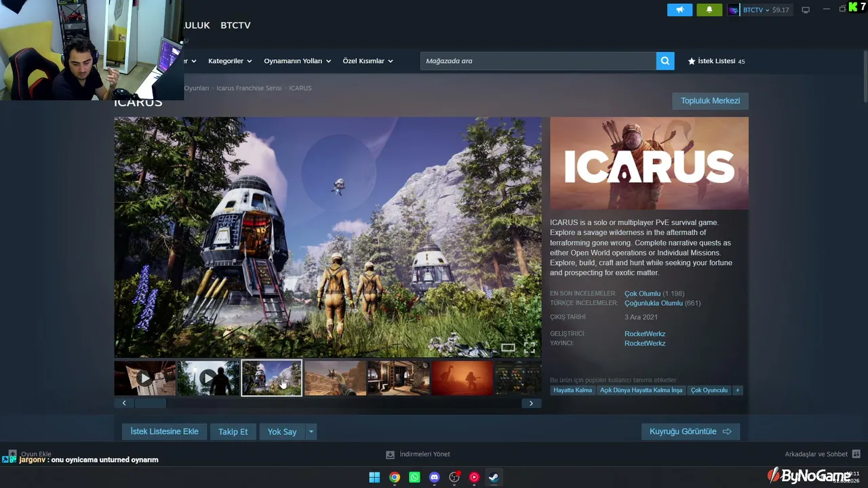
Task: Select the Açık Dünya Hayatta Kalma İnşa tag
Action: click(642, 390)
